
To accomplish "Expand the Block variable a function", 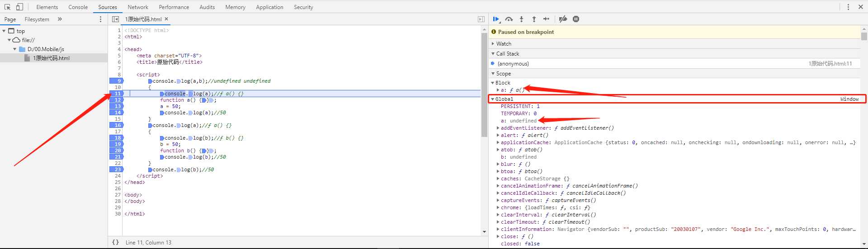I will 498,90.
